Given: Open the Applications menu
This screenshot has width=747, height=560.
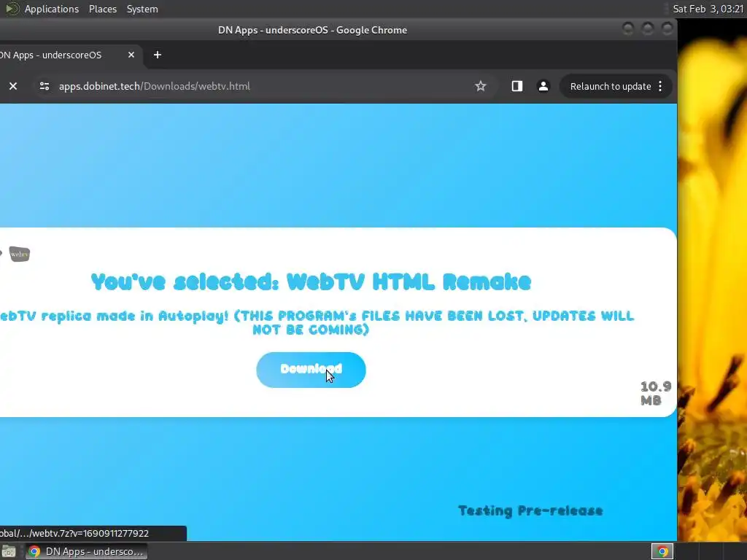Looking at the screenshot, I should 52,9.
